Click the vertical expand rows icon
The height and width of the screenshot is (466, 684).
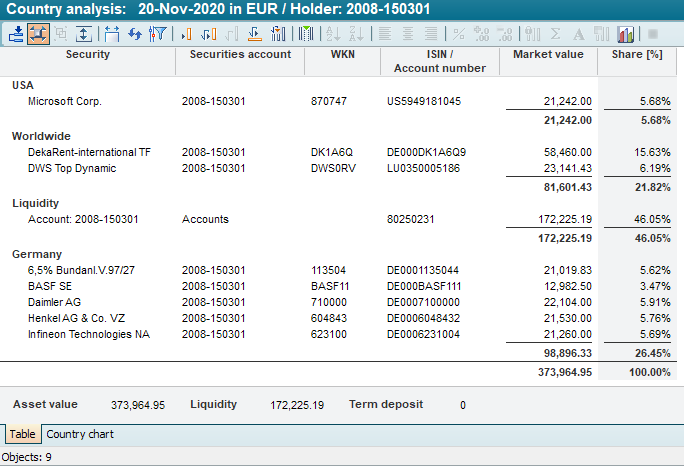[x=85, y=33]
